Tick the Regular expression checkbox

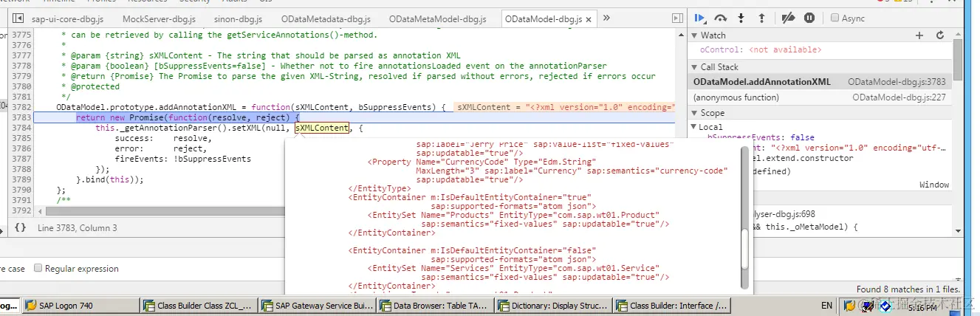click(38, 269)
